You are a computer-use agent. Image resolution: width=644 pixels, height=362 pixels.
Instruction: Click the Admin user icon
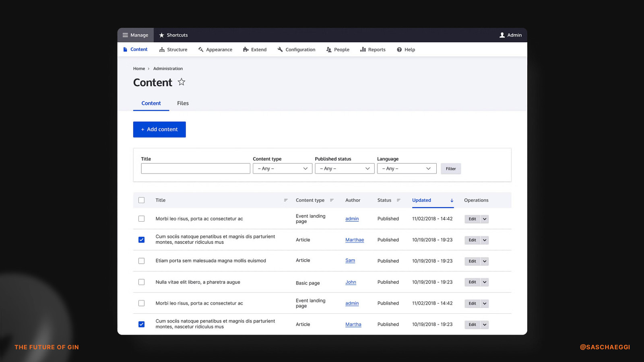tap(502, 35)
